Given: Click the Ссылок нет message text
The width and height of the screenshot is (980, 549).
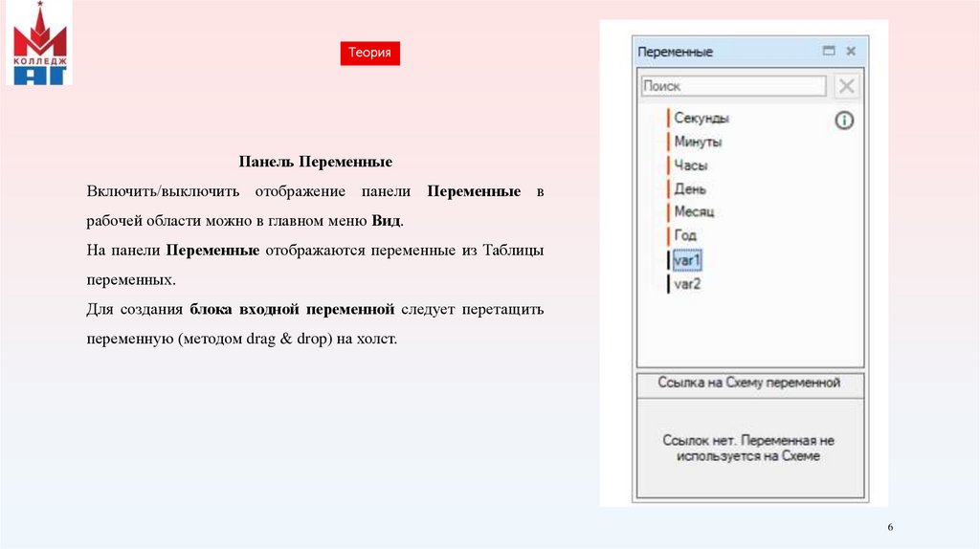Looking at the screenshot, I should point(748,448).
